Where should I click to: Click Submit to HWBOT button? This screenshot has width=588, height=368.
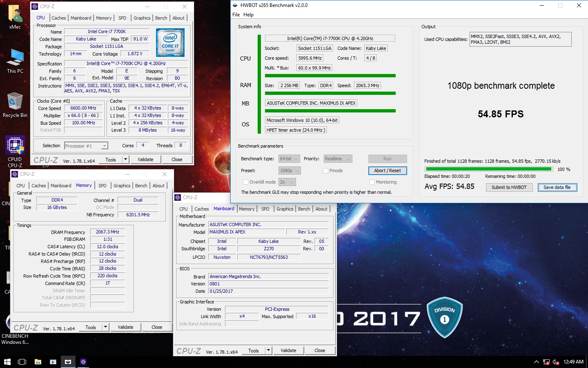[x=509, y=187]
